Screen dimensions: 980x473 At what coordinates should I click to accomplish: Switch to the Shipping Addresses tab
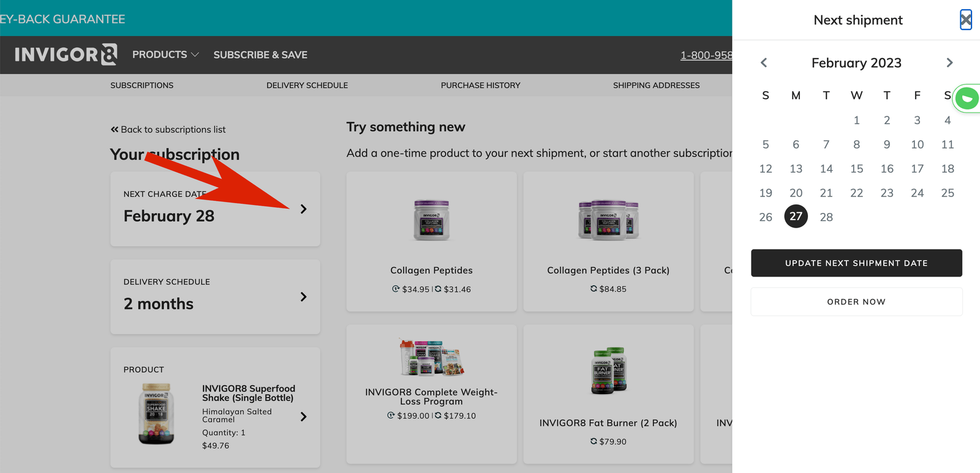coord(656,85)
